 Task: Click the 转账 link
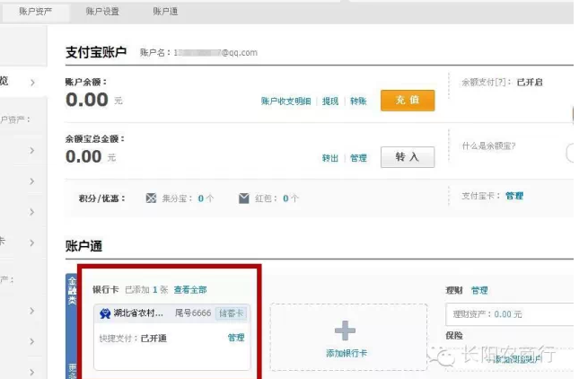tap(358, 101)
